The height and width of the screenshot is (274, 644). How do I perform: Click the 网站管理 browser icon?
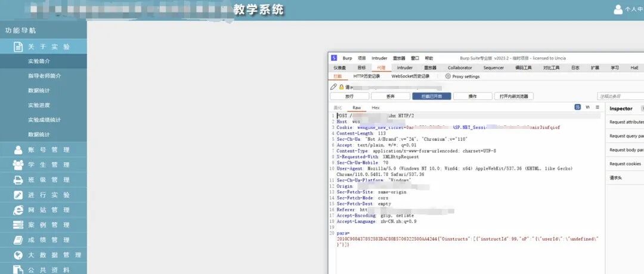(18, 210)
